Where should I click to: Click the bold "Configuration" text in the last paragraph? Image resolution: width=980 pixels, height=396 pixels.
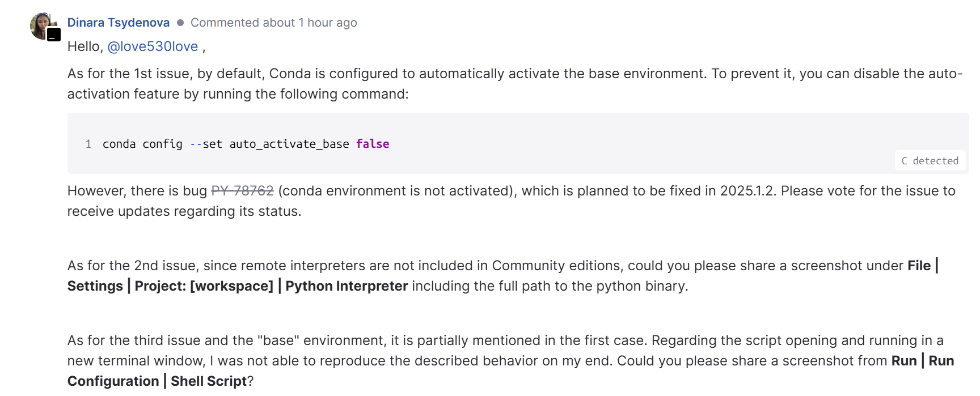click(x=113, y=381)
